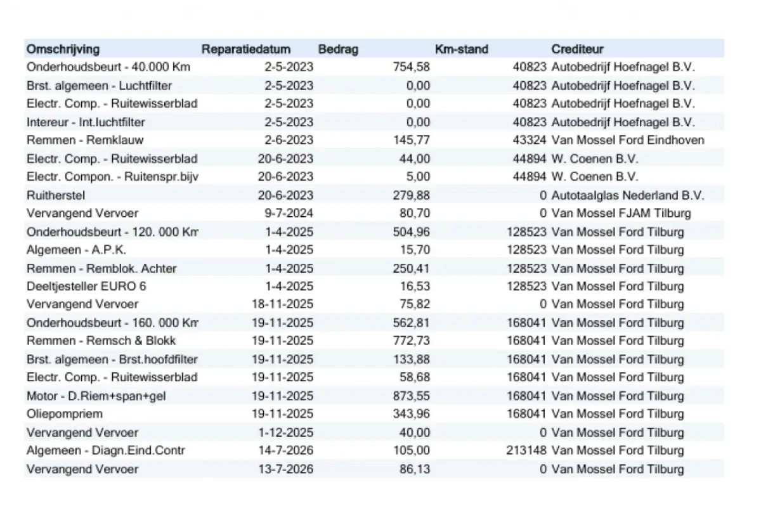Screen dimensions: 761x532
Task: Click the Omschrijving column header
Action: 63,49
